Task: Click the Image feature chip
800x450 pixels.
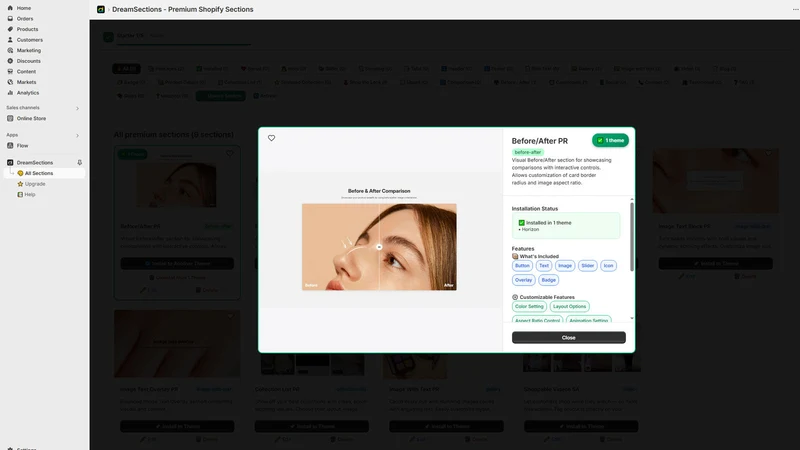Action: coord(565,266)
